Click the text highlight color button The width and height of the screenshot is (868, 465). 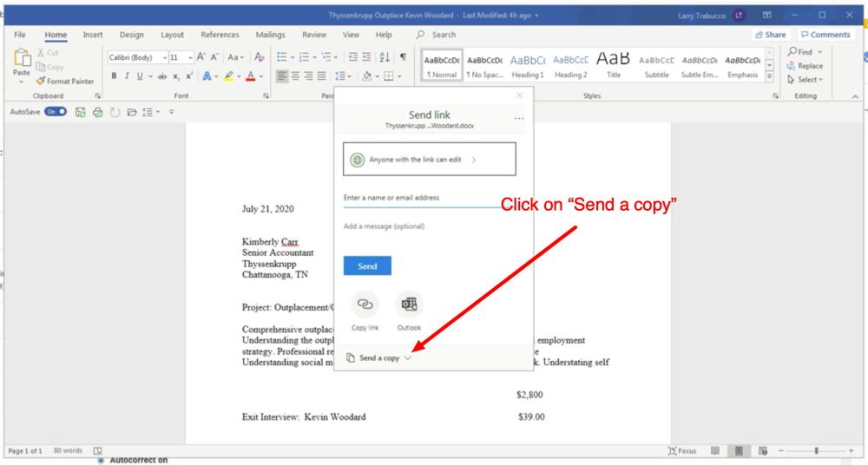228,76
